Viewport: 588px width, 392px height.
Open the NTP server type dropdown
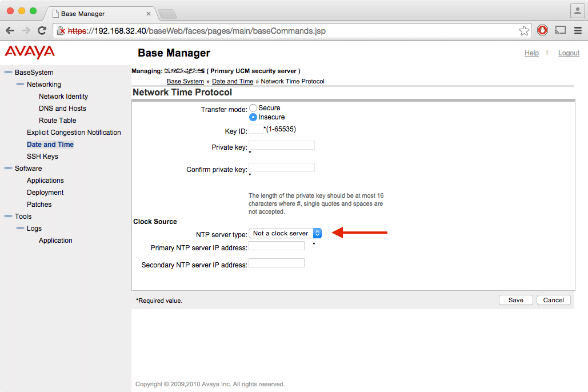[285, 233]
